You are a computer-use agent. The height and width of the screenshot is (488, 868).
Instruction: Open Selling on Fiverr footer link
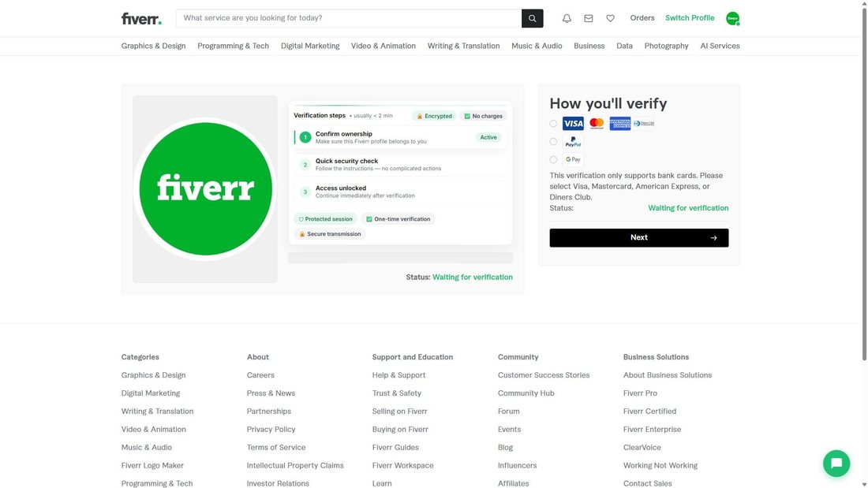coord(400,412)
